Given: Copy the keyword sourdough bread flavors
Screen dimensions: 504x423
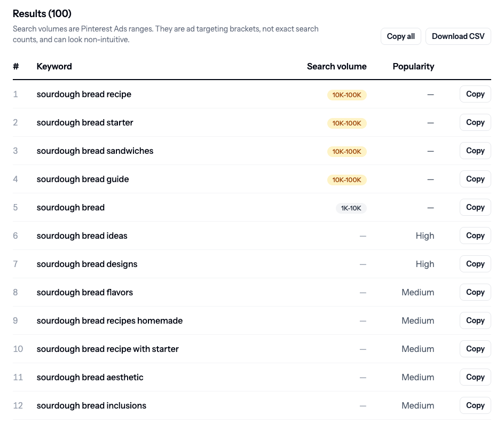Looking at the screenshot, I should (475, 292).
